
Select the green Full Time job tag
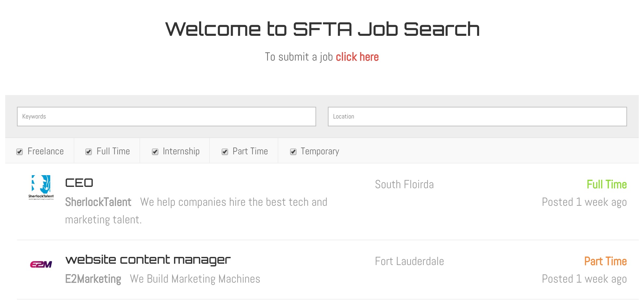(607, 185)
